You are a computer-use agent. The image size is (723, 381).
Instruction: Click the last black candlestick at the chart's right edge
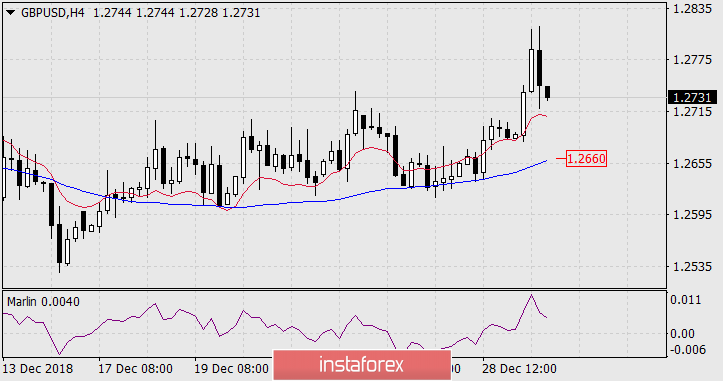point(548,92)
